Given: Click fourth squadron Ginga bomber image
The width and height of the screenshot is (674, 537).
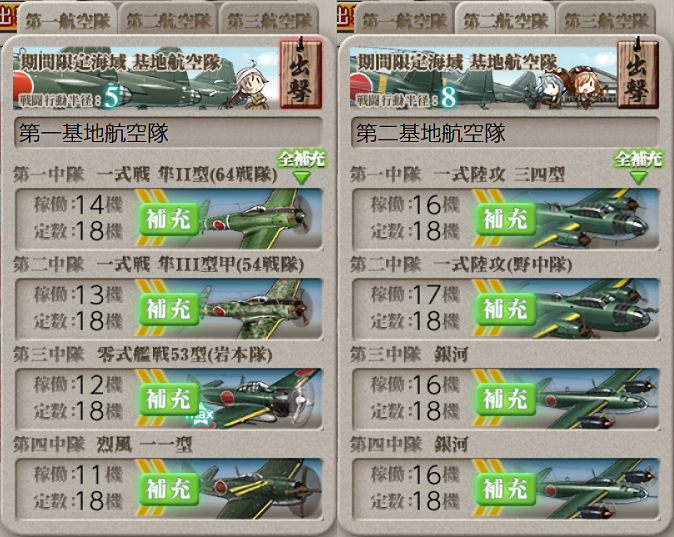Looking at the screenshot, I should click(x=597, y=488).
